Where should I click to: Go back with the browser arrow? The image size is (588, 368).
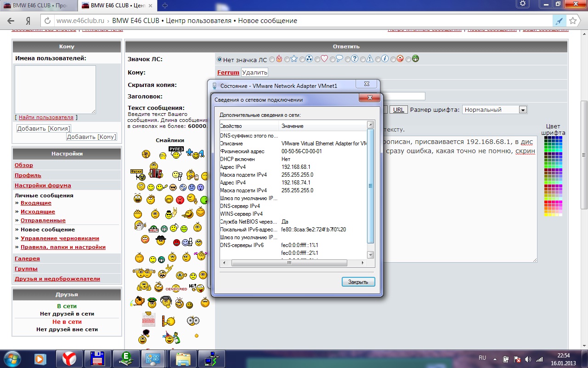(x=11, y=21)
